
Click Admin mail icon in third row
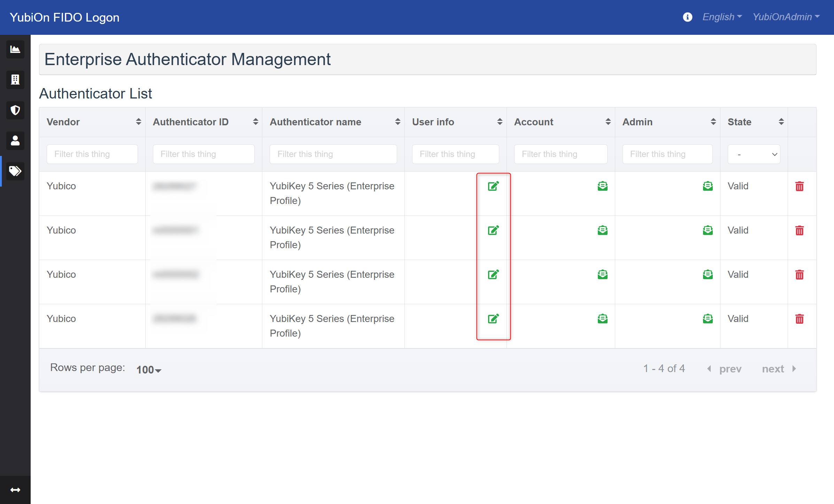708,275
